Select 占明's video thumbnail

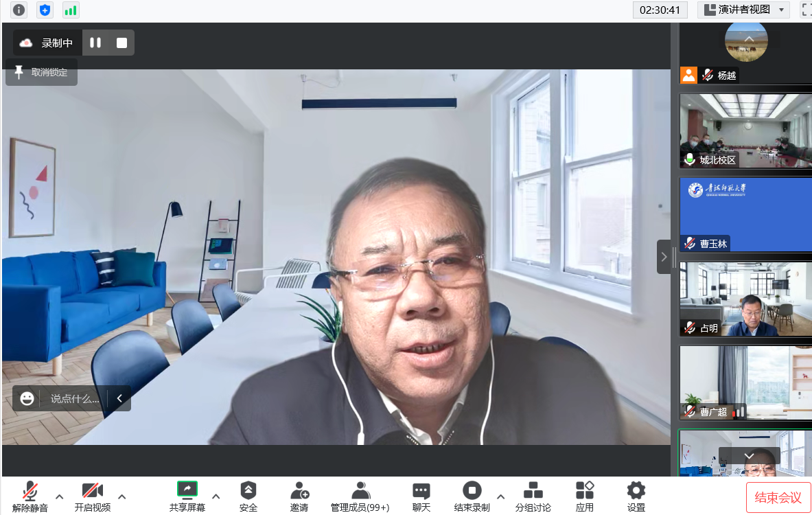745,299
